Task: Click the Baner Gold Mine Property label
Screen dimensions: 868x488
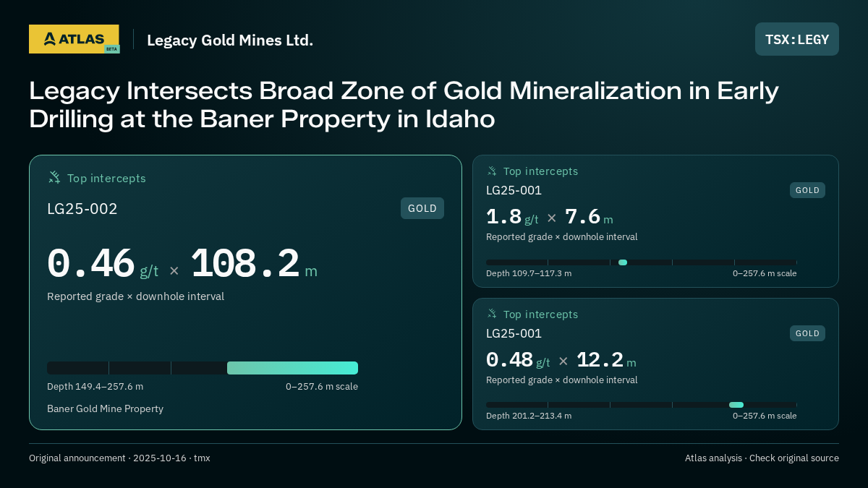Action: point(105,408)
